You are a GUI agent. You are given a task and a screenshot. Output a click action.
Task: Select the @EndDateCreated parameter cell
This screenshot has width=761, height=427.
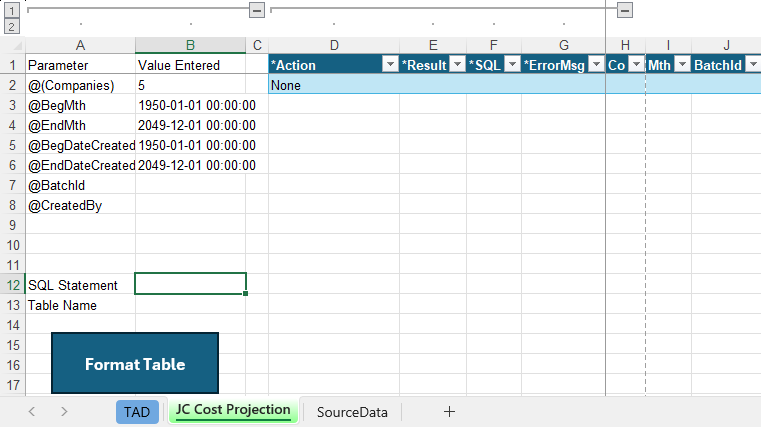[x=81, y=165]
